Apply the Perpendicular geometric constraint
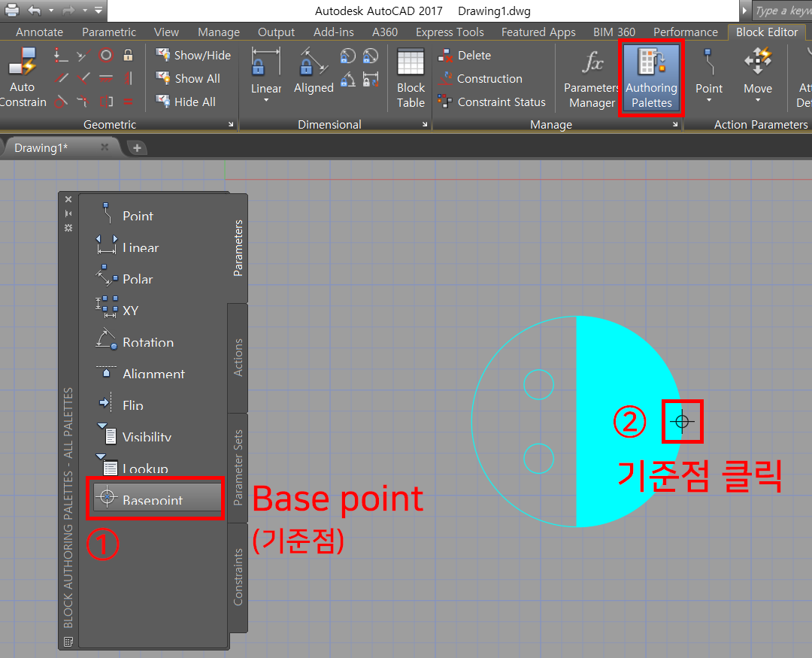 coord(83,78)
